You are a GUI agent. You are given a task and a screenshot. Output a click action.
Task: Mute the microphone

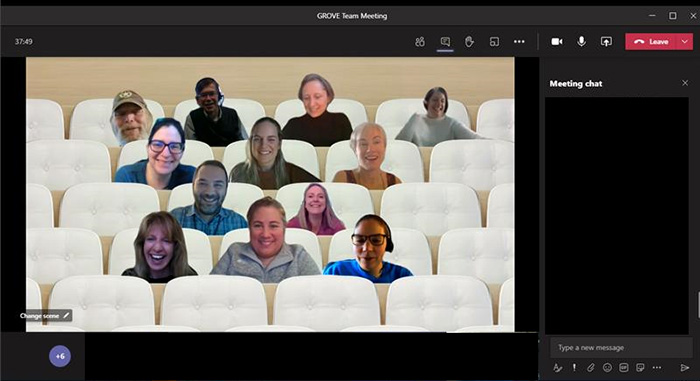click(581, 42)
